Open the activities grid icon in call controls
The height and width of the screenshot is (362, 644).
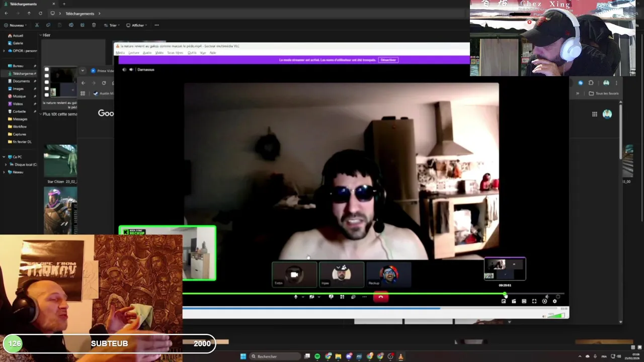[x=342, y=297]
